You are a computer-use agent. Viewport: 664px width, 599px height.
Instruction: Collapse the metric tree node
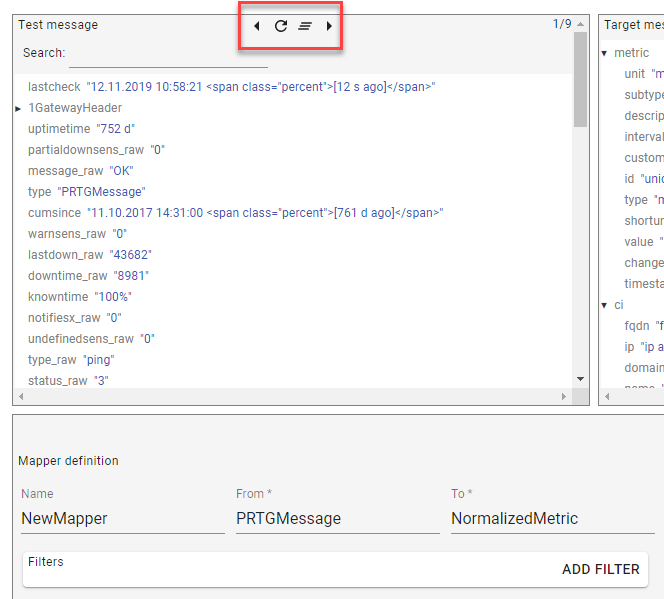point(604,53)
